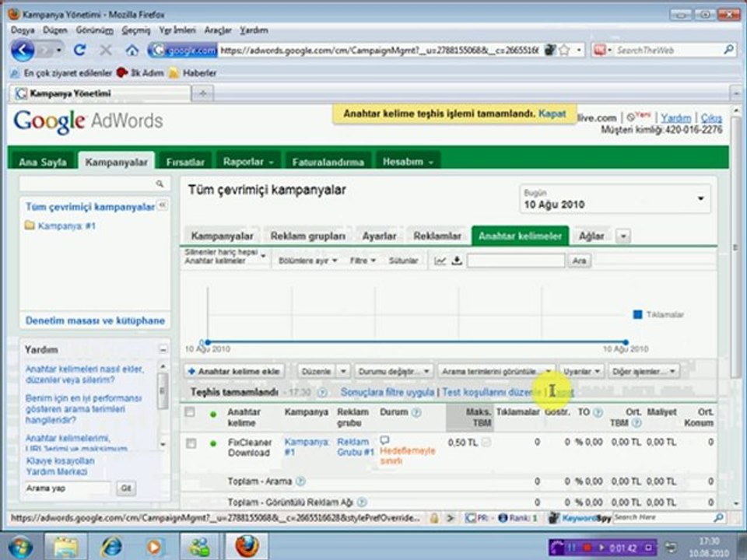
Task: Go back using Firefox back arrow
Action: point(23,50)
